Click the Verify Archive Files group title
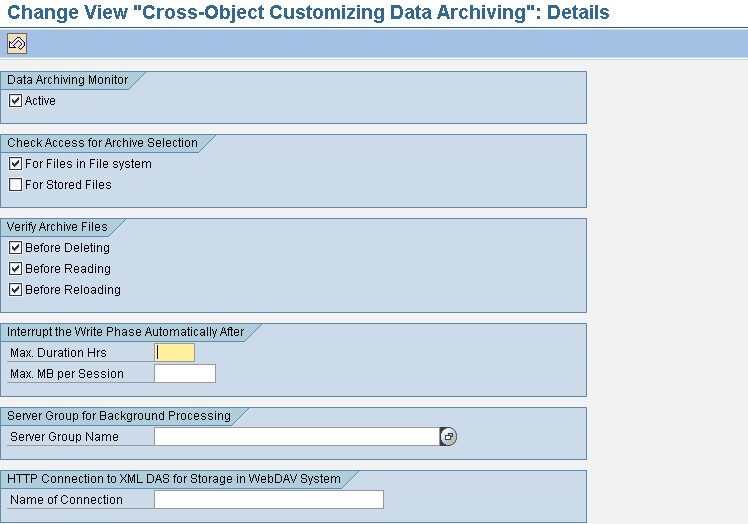The image size is (748, 524). [57, 227]
